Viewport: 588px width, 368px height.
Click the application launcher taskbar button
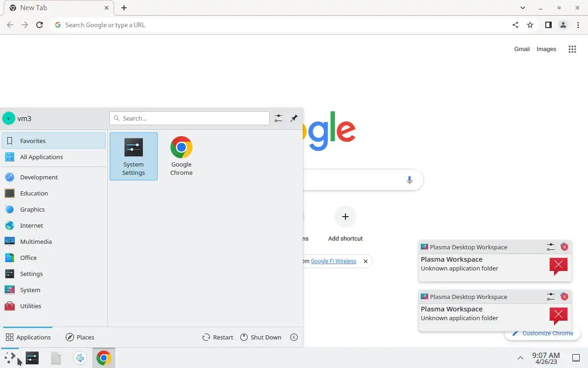(10, 358)
